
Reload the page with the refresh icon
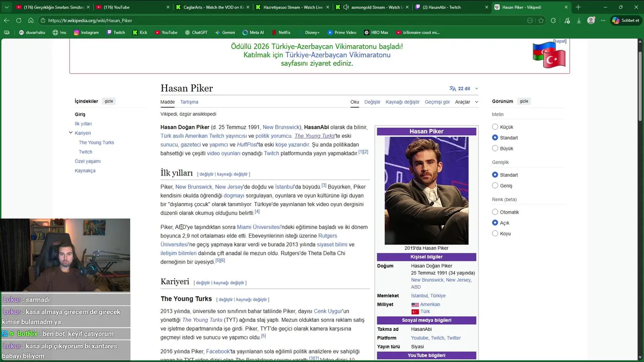[x=19, y=21]
